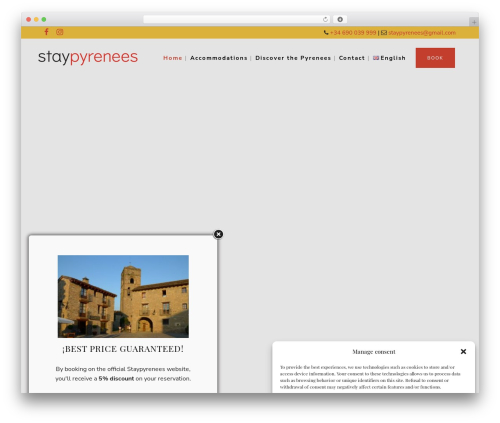Call the +34 690 039 999 number link
500x423 pixels.
(353, 33)
